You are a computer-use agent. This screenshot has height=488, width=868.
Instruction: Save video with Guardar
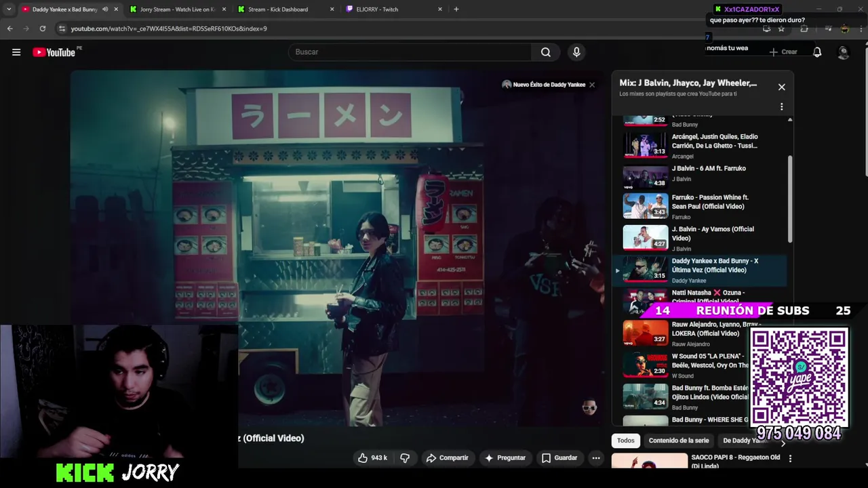click(559, 458)
